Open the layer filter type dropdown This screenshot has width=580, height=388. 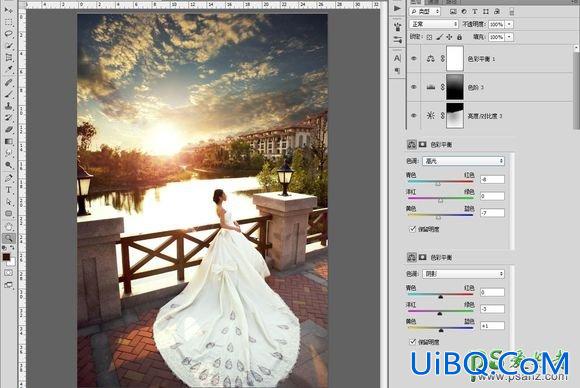(x=425, y=12)
